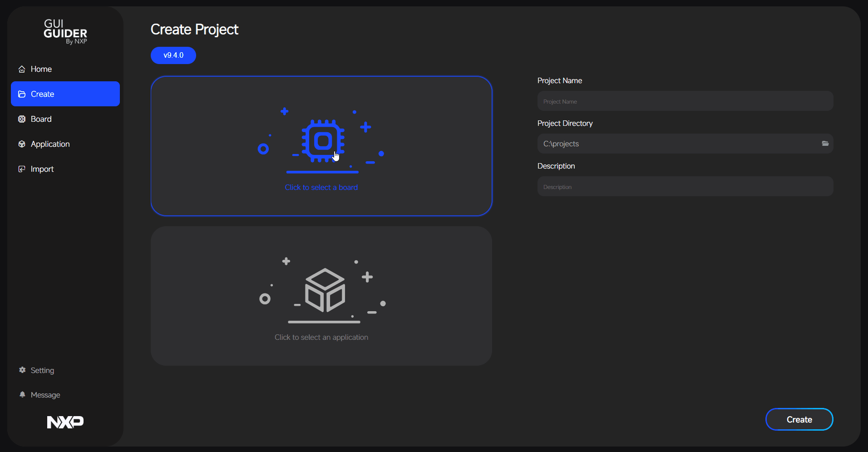Open the Message notifications item
This screenshot has width=868, height=452.
39,395
